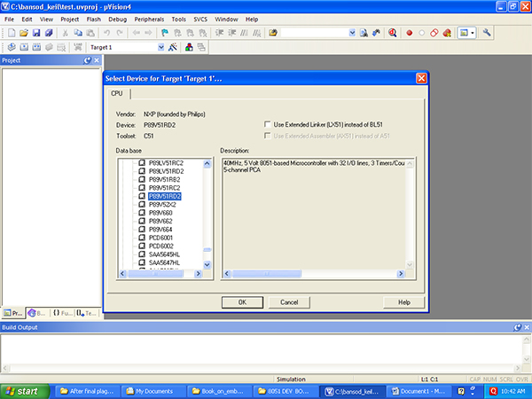Switch to the Templates tab in Project pane
The height and width of the screenshot is (399, 532).
click(87, 313)
